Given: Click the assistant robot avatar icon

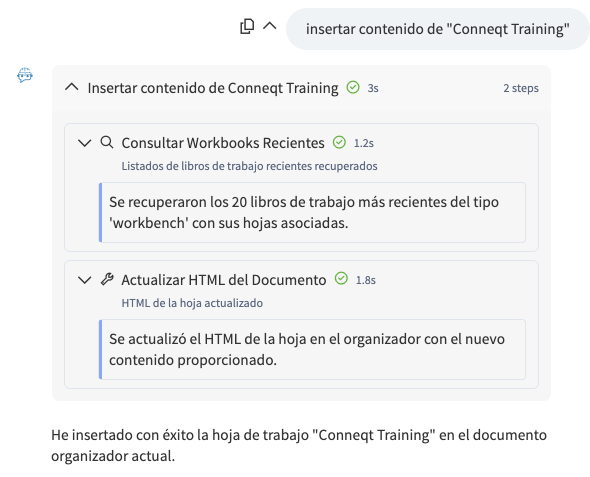Looking at the screenshot, I should coord(25,75).
